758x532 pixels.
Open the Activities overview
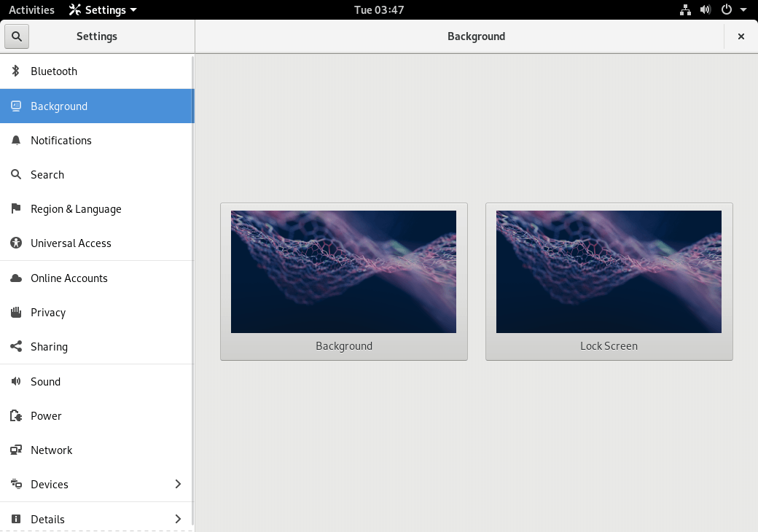[31, 9]
